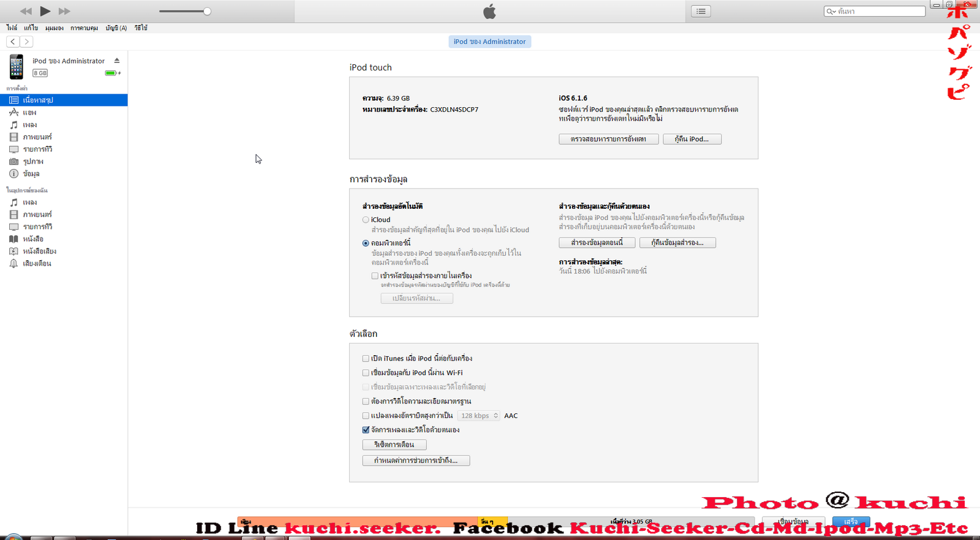Screen dimensions: 980x540
Task: Open รายการทีวี under the การตั้งค่า section
Action: [64, 149]
